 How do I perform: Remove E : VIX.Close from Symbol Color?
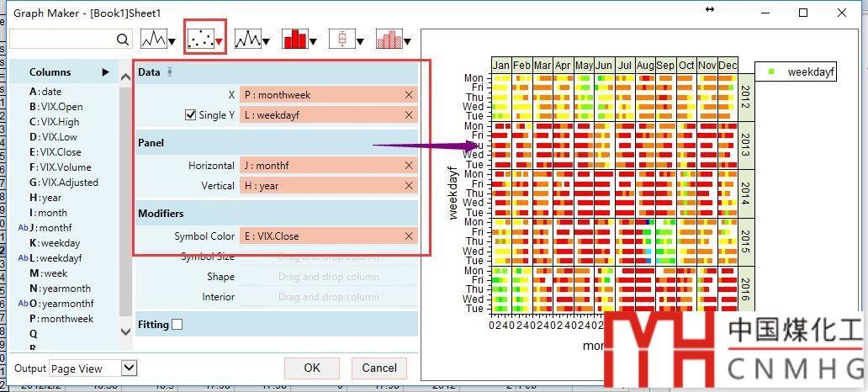pyautogui.click(x=409, y=236)
